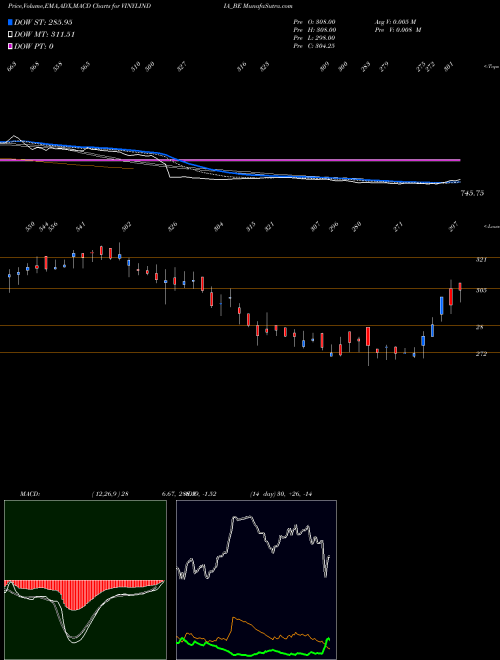Viewport: 500px width, 660px height.
Task: Click the 'Pre C: 304.25' close value
Action: pyautogui.click(x=314, y=46)
